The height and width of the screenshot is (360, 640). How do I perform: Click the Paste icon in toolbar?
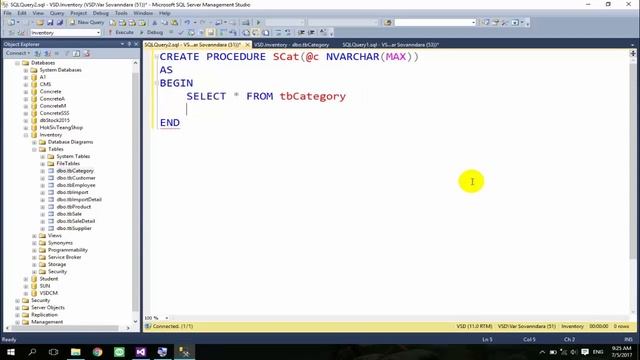point(174,22)
